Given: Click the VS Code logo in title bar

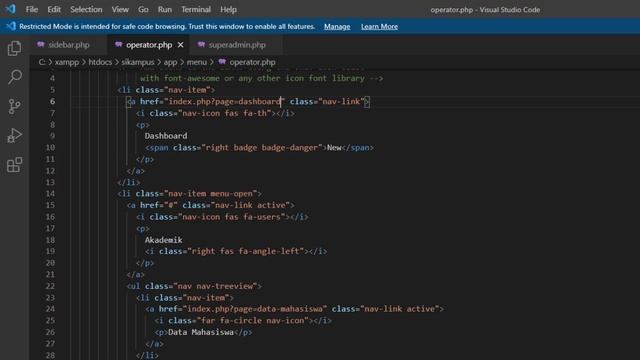Looking at the screenshot, I should (x=11, y=9).
